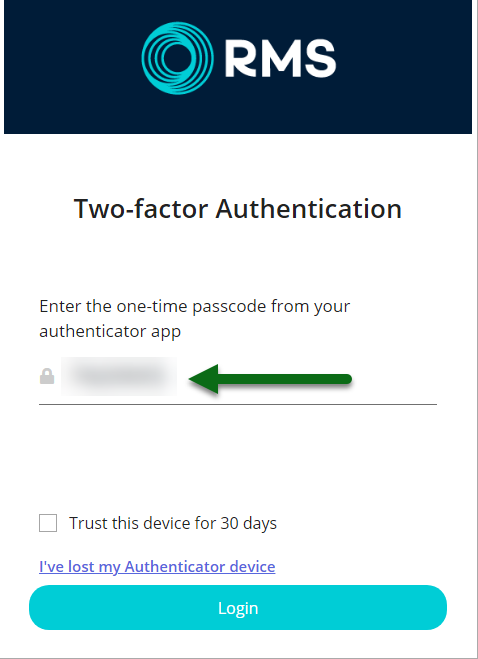This screenshot has width=478, height=659.
Task: Submit with the teal Login button
Action: 238,608
